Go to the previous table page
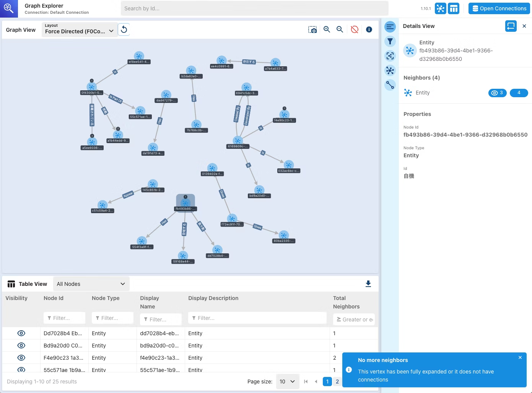 coord(316,382)
